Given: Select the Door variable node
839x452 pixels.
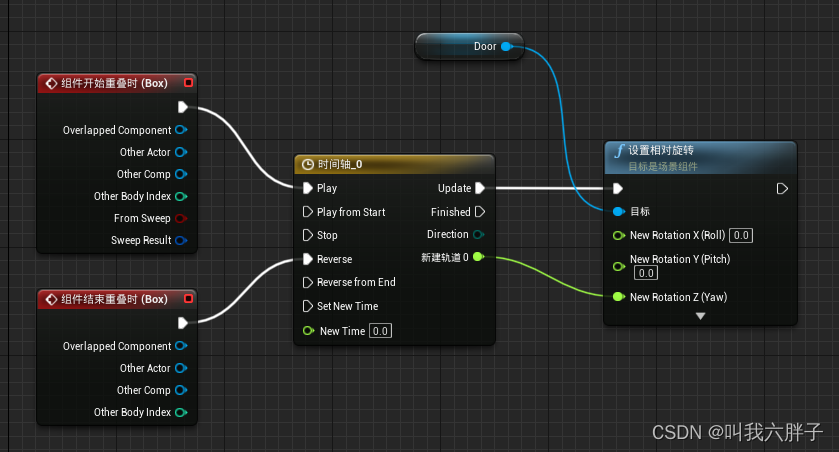Looking at the screenshot, I should [469, 47].
